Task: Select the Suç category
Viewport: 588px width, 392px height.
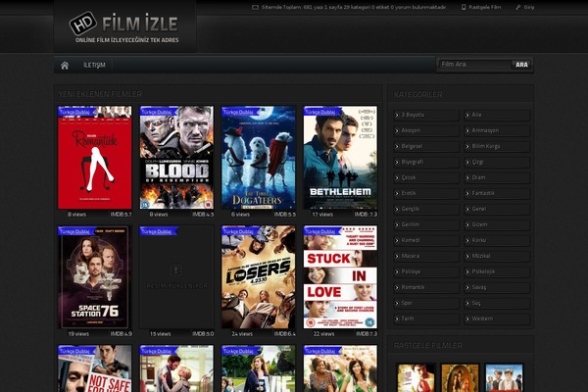Action: point(497,303)
